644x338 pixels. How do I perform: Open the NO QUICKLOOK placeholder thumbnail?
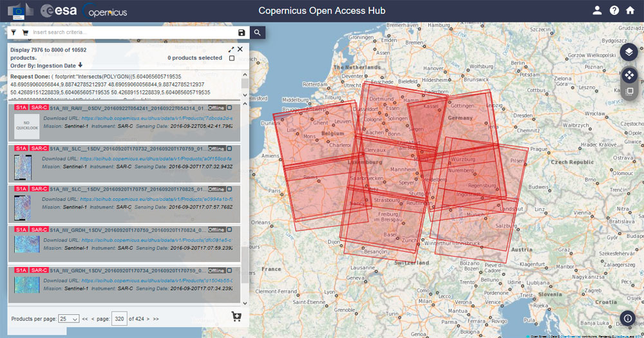coord(26,126)
